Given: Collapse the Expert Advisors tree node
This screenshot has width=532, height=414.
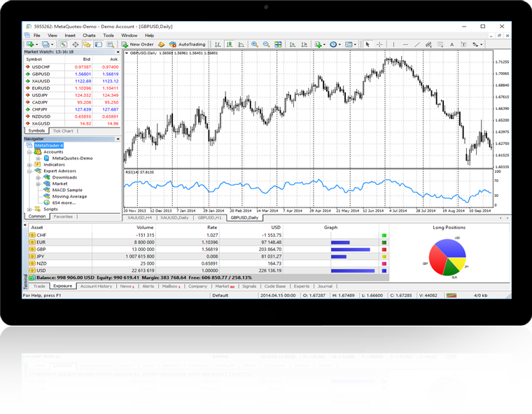Looking at the screenshot, I should click(x=29, y=171).
